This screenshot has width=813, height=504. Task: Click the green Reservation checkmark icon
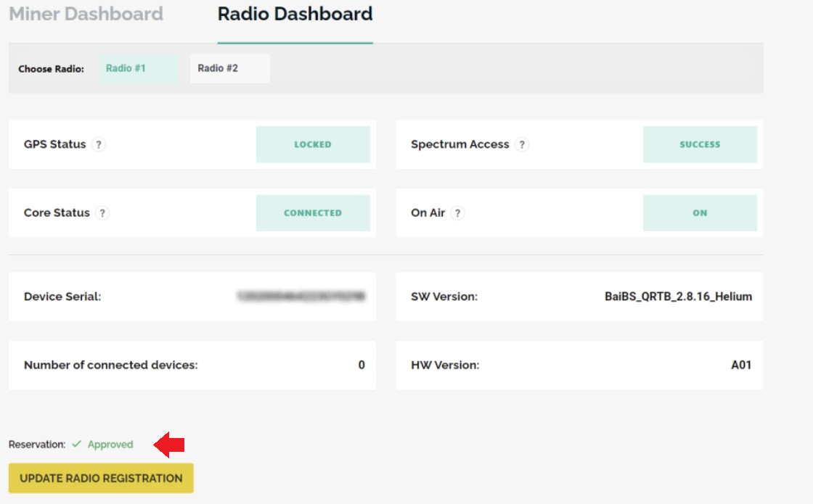tap(76, 445)
